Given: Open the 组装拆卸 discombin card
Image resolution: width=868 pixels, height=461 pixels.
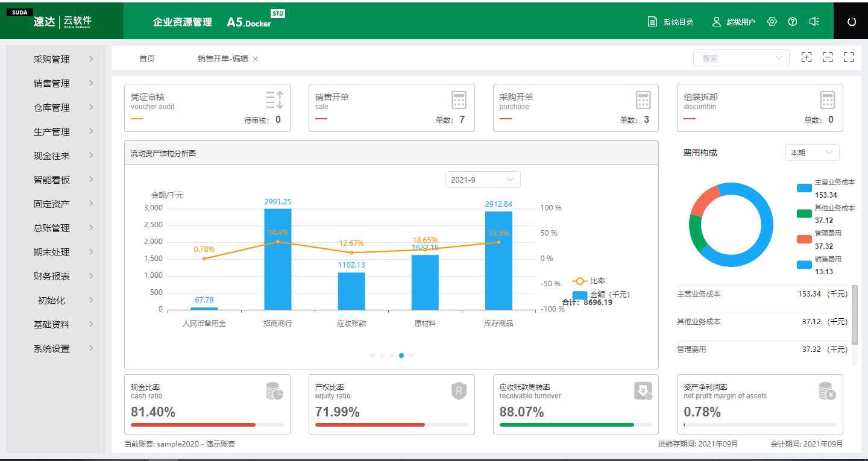Looking at the screenshot, I should point(760,108).
